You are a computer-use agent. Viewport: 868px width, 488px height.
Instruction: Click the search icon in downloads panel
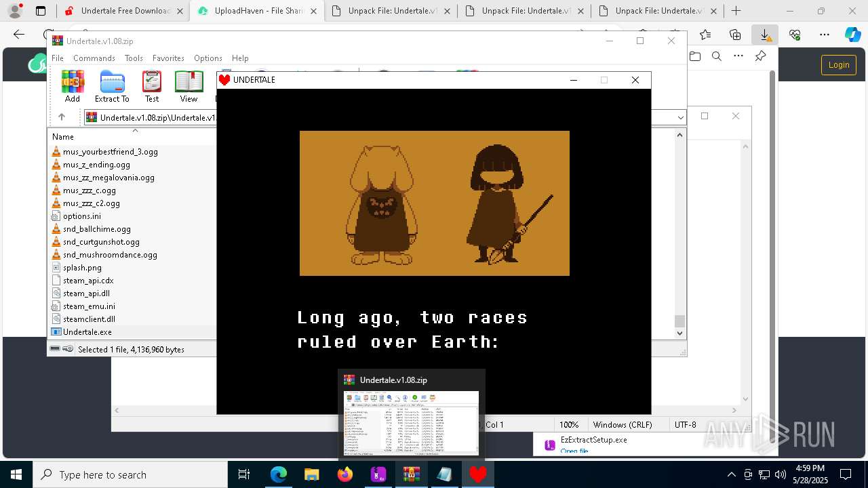tap(717, 56)
